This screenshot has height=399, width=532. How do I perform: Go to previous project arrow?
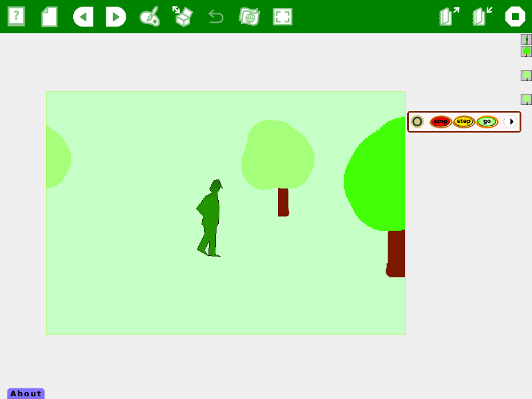(83, 17)
